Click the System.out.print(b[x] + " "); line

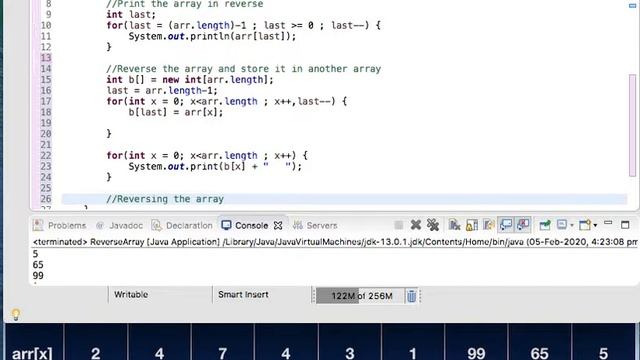[215, 166]
